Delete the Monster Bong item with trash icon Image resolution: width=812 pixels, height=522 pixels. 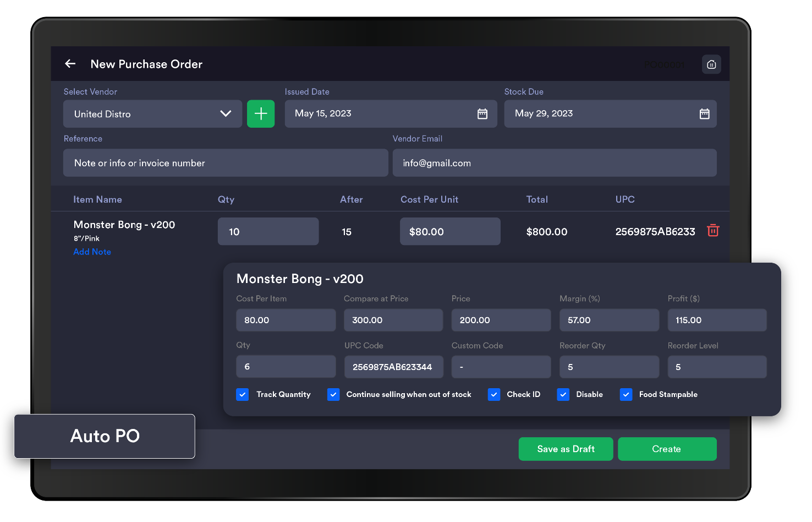tap(713, 231)
